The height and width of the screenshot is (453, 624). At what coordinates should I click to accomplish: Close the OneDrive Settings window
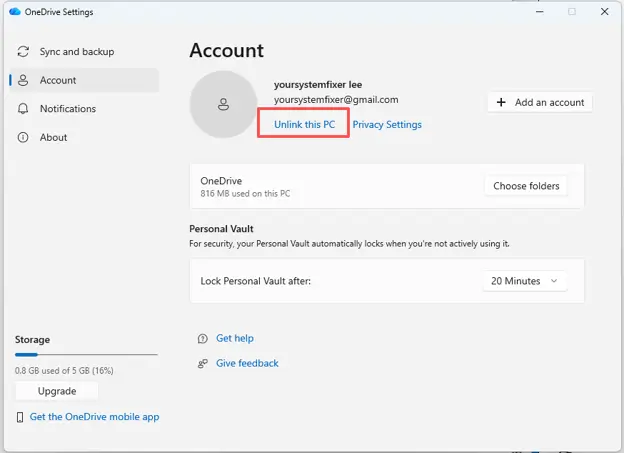pyautogui.click(x=604, y=12)
